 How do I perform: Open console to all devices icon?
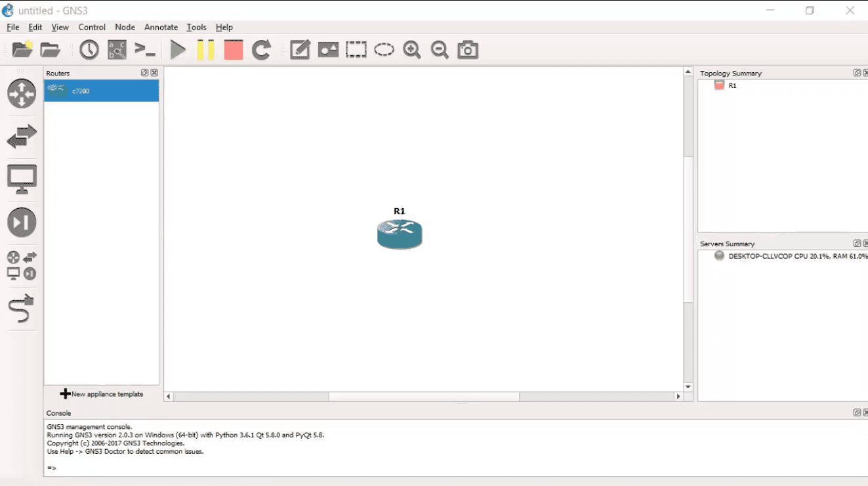click(x=144, y=49)
